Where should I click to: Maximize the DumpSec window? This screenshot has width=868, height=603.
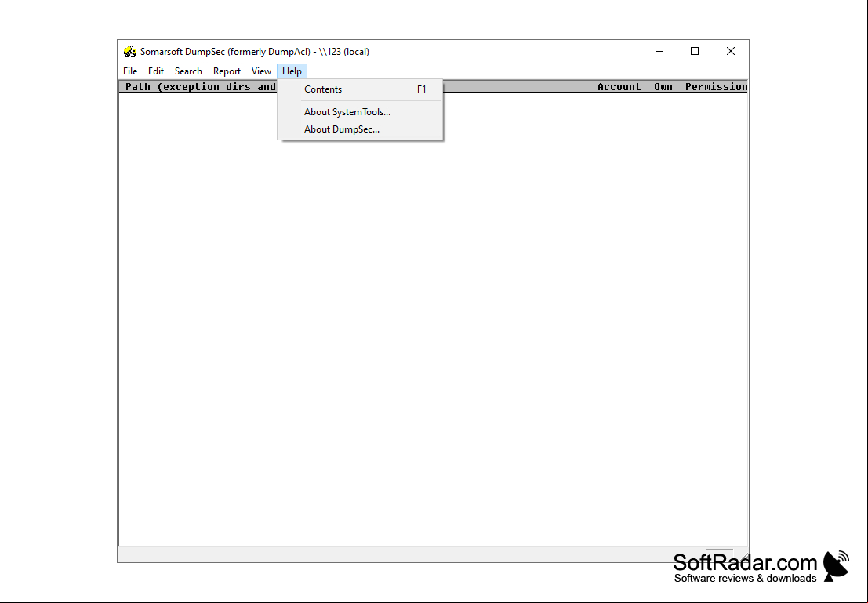click(x=695, y=51)
